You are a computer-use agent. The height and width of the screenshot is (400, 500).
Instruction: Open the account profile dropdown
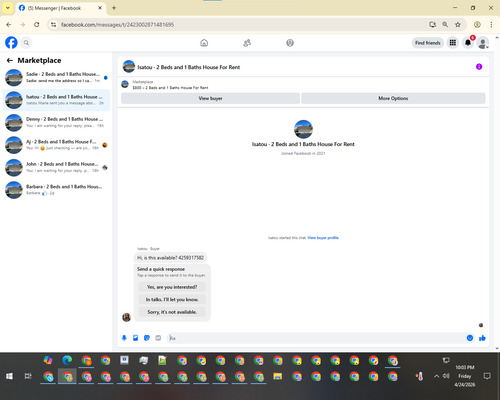click(483, 43)
